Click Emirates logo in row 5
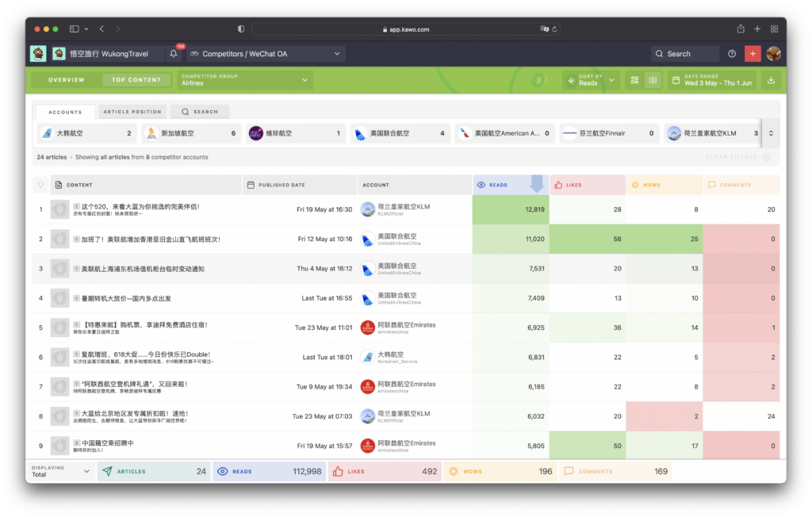812x517 pixels. click(x=368, y=327)
